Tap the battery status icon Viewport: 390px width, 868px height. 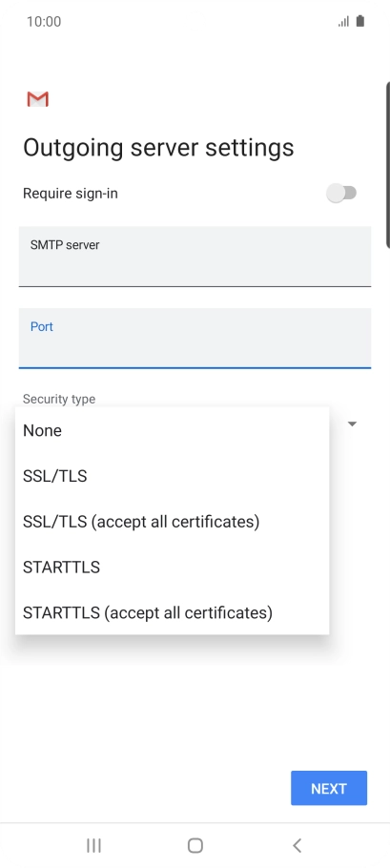tap(360, 22)
